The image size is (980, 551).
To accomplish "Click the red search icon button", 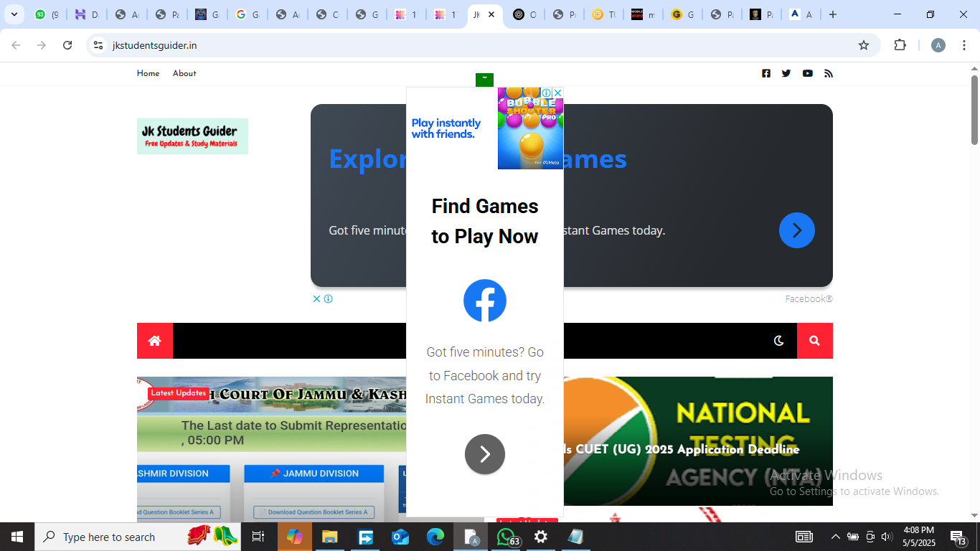I will coord(815,341).
